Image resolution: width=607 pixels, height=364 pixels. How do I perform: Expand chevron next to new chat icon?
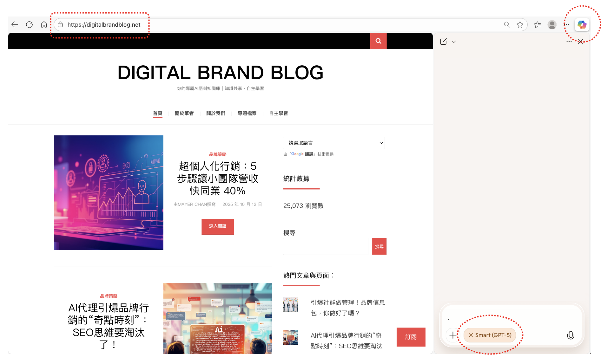(x=454, y=42)
